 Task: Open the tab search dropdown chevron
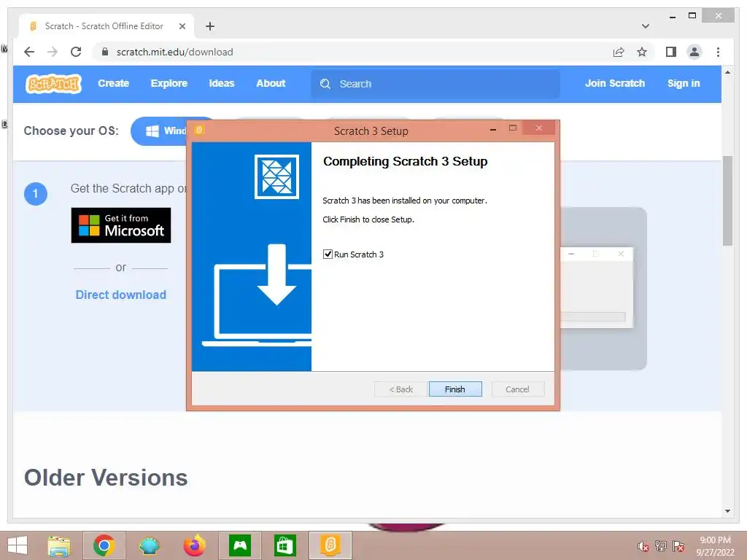pyautogui.click(x=646, y=26)
